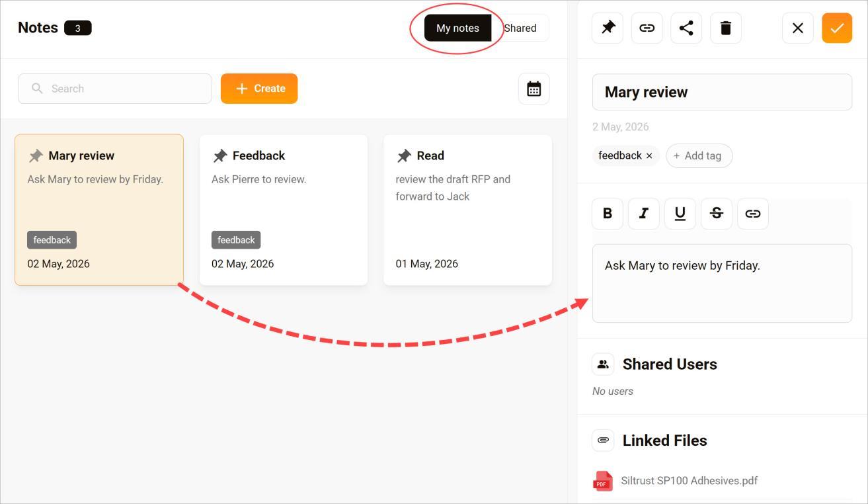Close the note detail panel with X

(798, 28)
